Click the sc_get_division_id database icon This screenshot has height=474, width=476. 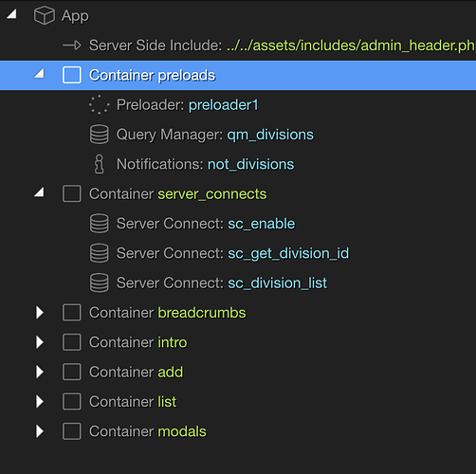pyautogui.click(x=100, y=253)
